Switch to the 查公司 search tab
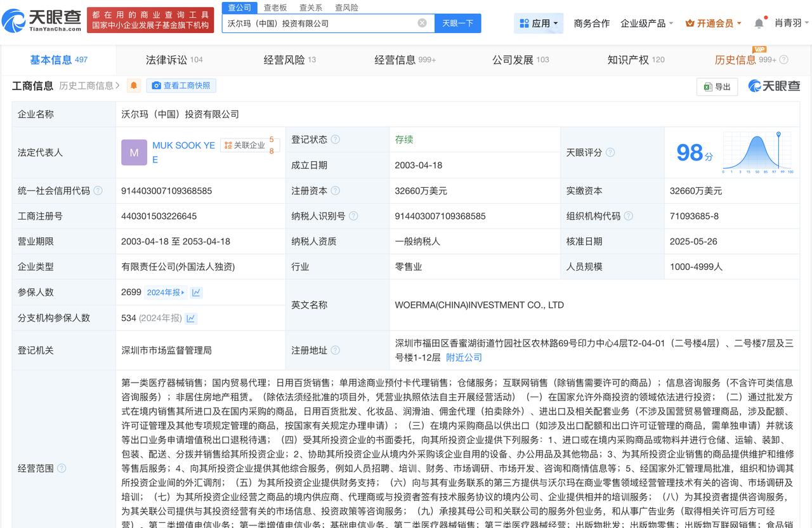Screen dimensions: 812x528 point(240,8)
